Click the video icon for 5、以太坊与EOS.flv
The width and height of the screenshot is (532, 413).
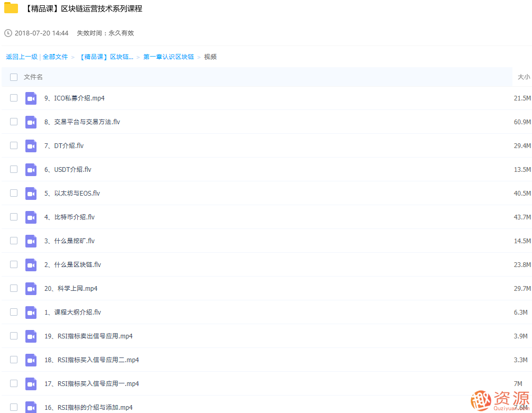[x=31, y=194]
